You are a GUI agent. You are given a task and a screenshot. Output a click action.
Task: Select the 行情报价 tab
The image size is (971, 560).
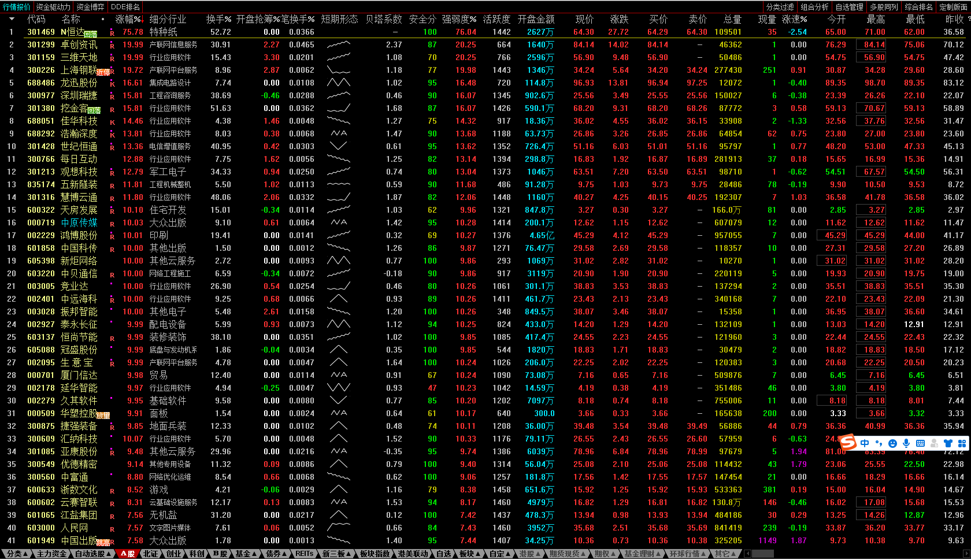pos(17,7)
